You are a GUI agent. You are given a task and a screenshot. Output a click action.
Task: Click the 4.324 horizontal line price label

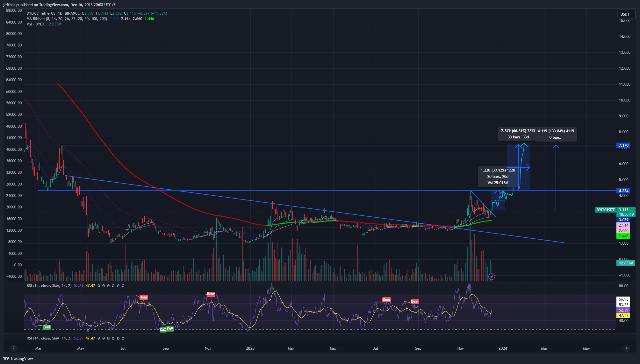[623, 191]
